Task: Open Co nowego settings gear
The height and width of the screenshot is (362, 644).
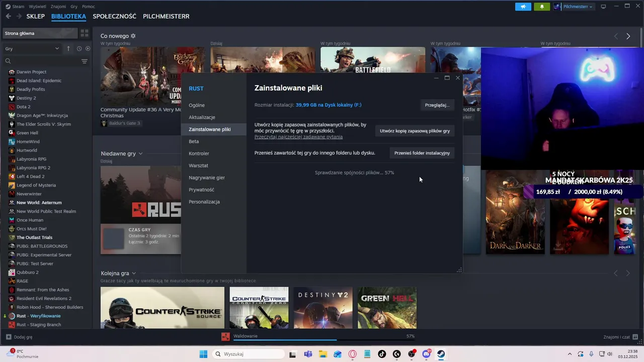Action: (x=133, y=36)
